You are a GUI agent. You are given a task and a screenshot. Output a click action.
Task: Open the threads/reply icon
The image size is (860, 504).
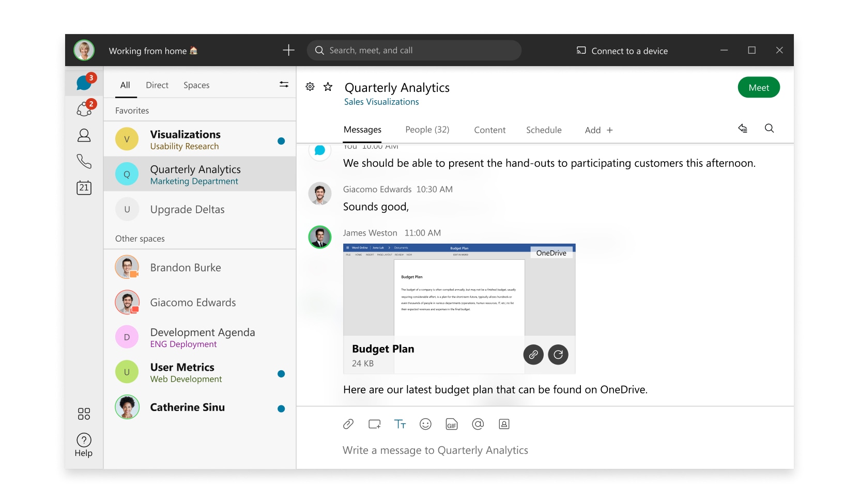click(x=743, y=129)
